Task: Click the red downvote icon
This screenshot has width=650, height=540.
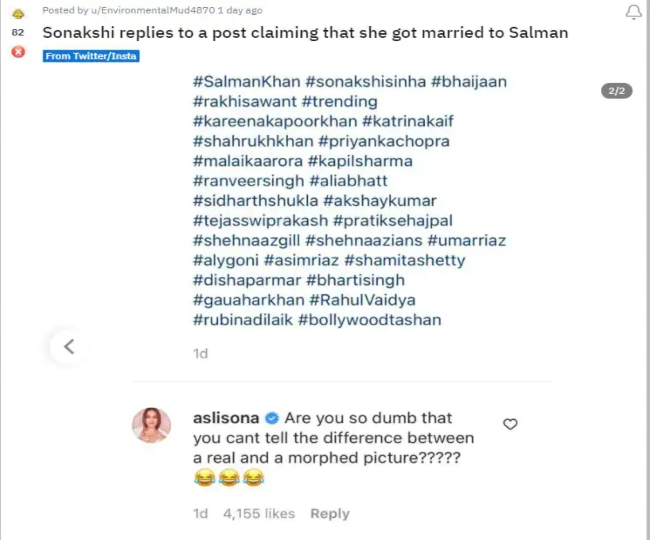Action: click(x=17, y=51)
